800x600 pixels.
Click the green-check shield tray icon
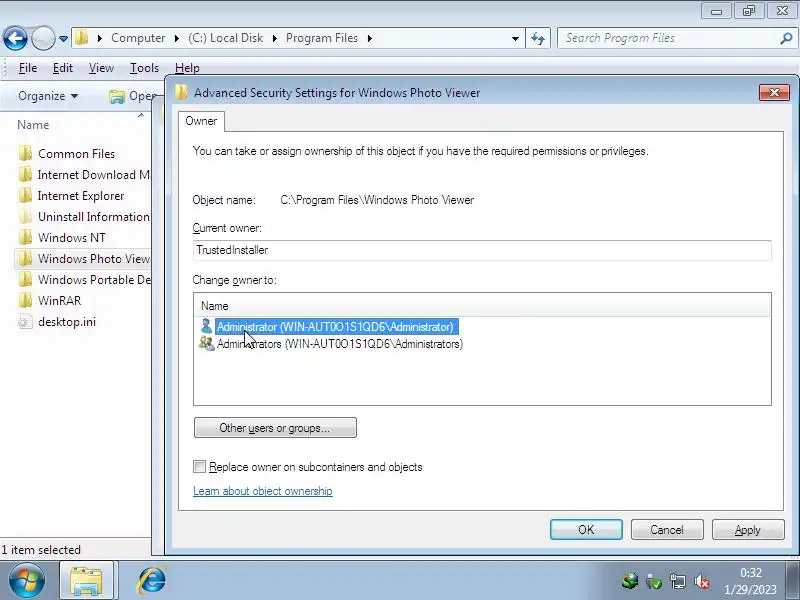pos(654,581)
